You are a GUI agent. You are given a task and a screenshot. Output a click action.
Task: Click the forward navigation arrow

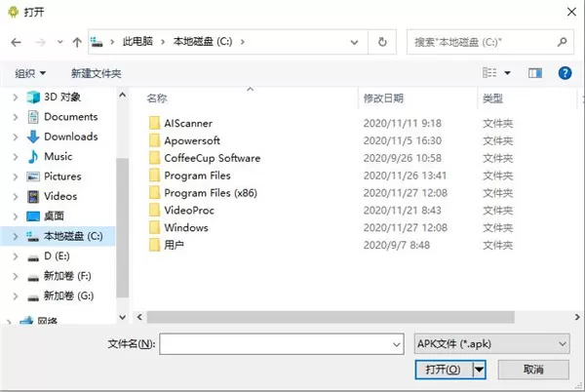40,43
